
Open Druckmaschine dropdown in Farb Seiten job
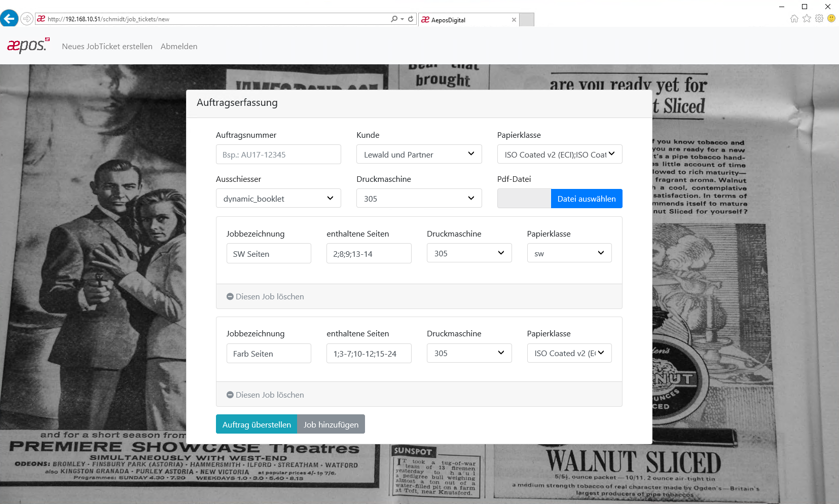pos(469,353)
